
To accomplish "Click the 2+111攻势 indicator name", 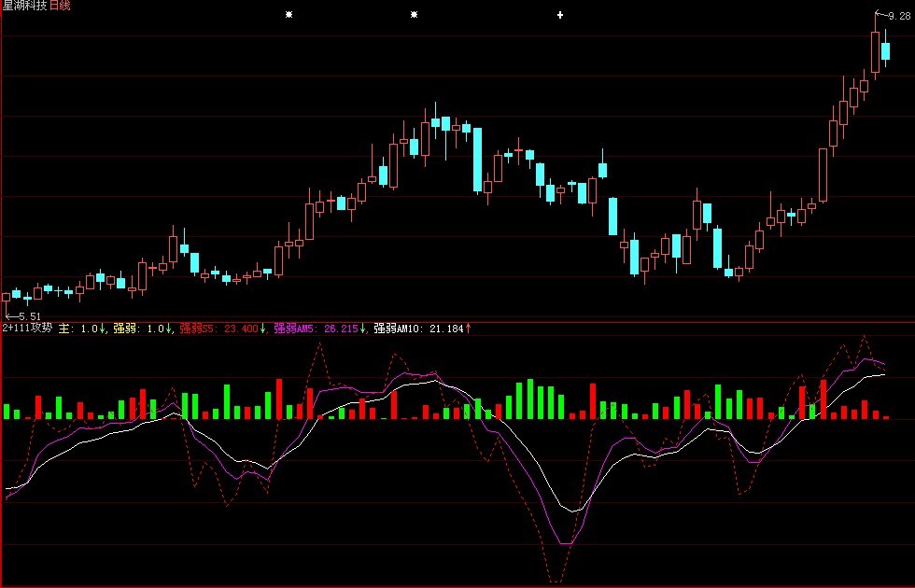I will (27, 329).
